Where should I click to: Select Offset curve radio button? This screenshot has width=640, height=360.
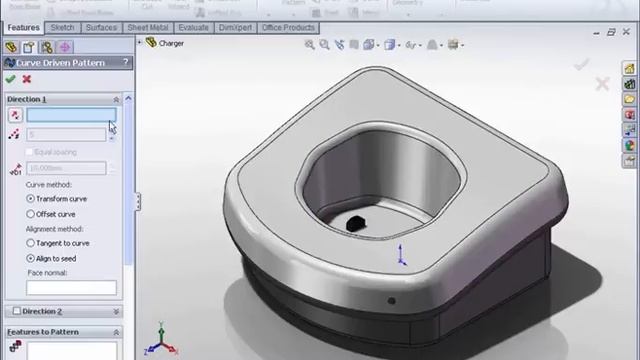(x=30, y=214)
